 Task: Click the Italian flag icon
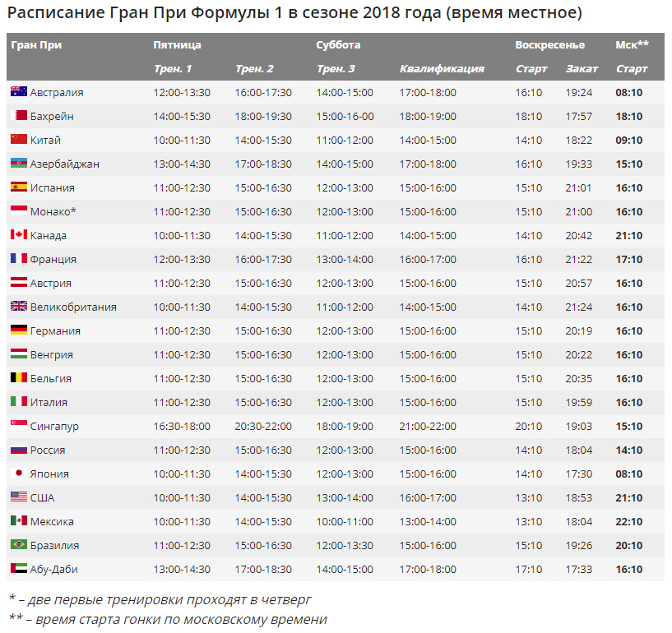point(19,401)
